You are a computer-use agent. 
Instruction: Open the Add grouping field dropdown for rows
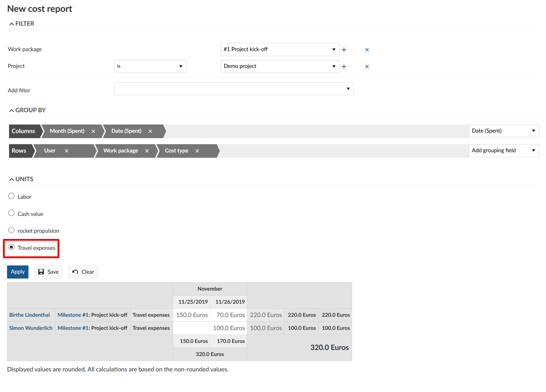pyautogui.click(x=503, y=151)
